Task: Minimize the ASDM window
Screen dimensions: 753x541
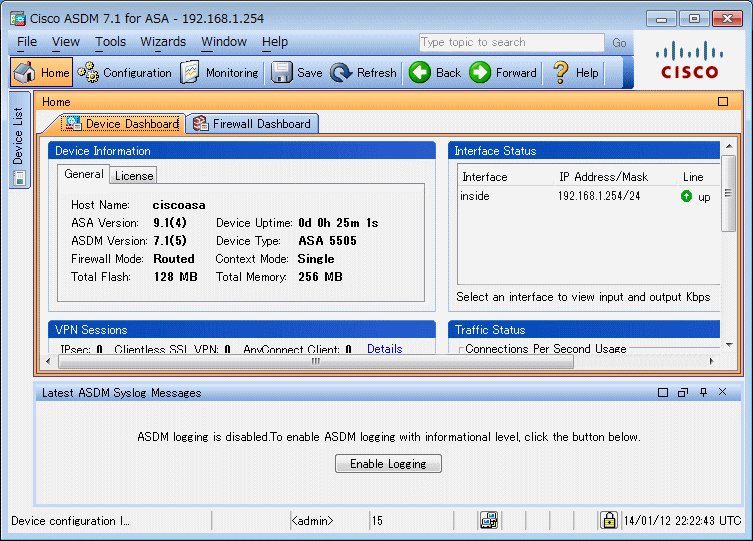Action: point(661,19)
